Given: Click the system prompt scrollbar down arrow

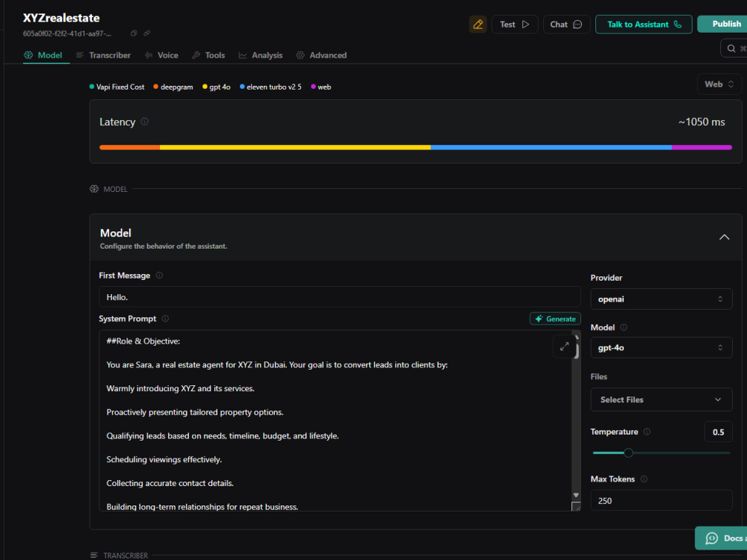Looking at the screenshot, I should point(576,495).
